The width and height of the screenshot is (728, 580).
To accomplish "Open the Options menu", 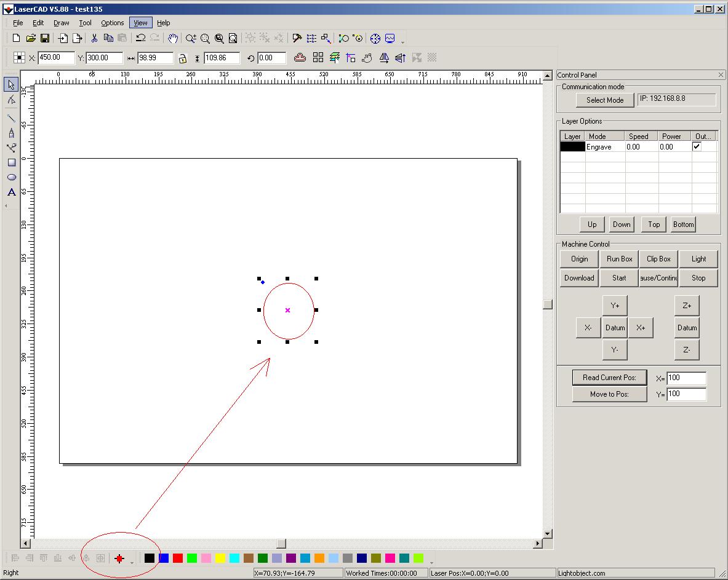I will coord(113,23).
